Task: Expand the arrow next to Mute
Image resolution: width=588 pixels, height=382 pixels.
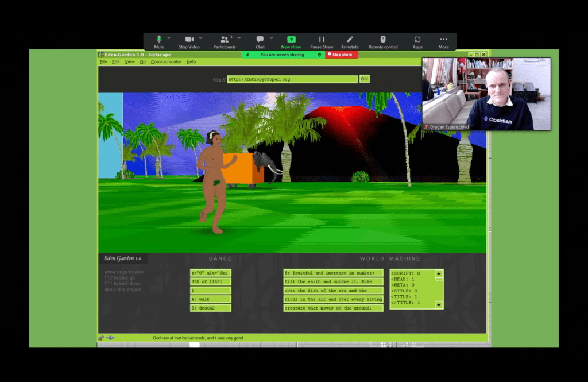Action: point(170,38)
